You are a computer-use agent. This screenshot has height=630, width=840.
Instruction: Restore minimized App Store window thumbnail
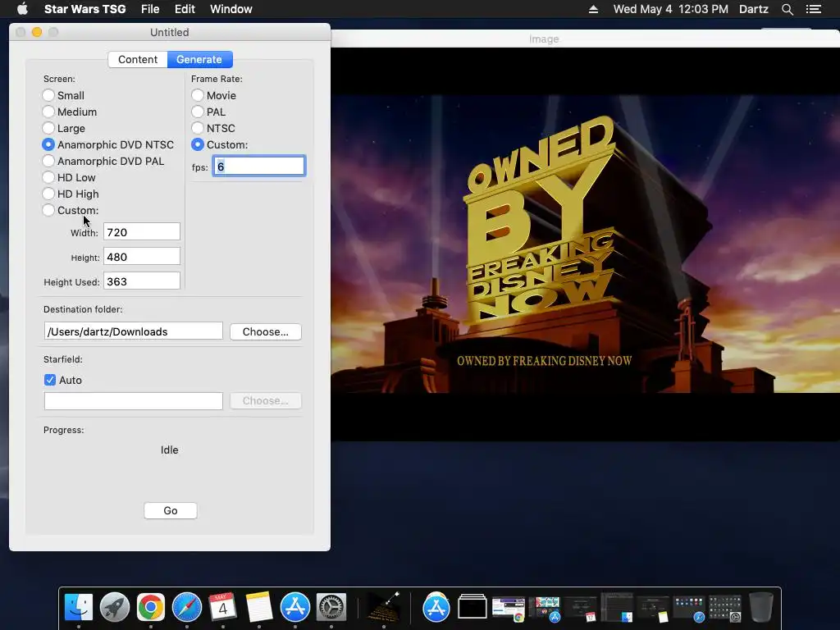coord(545,609)
